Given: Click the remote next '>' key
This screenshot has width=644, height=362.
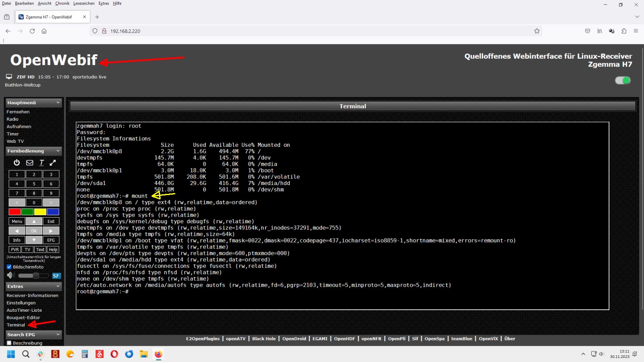Looking at the screenshot, I should point(51,202).
